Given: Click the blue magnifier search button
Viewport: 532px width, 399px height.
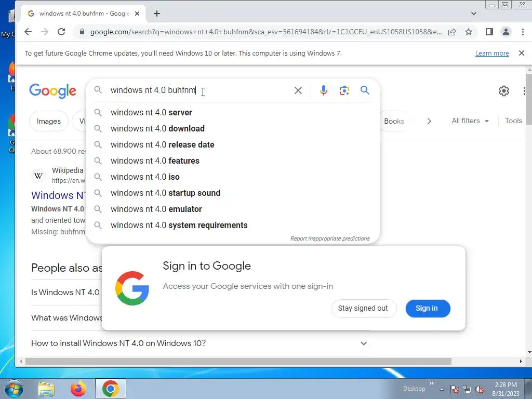Looking at the screenshot, I should click(x=365, y=90).
